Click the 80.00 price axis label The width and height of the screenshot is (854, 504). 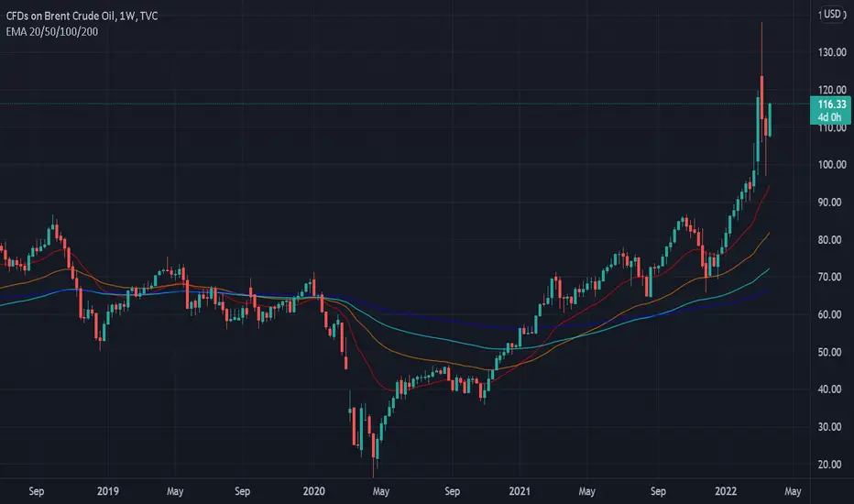(829, 240)
